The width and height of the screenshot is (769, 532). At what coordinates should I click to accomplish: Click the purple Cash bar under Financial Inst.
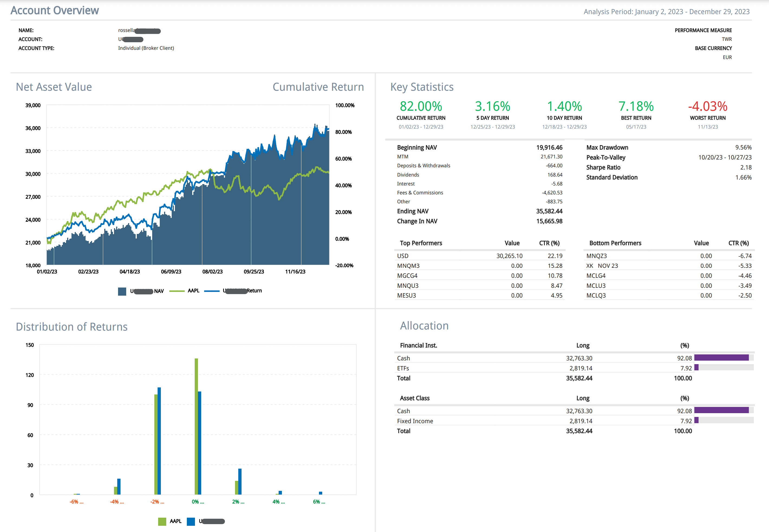pos(721,358)
